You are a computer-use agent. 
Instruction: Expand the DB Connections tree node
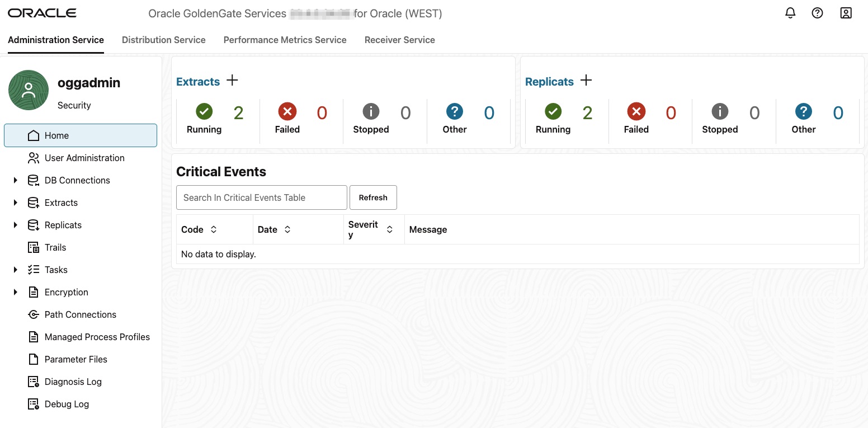16,180
